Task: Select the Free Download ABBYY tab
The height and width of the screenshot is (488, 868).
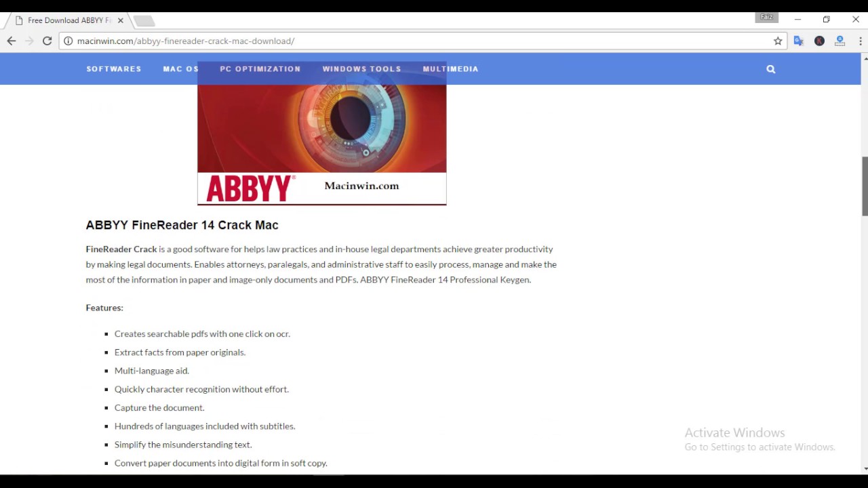Action: [x=68, y=20]
